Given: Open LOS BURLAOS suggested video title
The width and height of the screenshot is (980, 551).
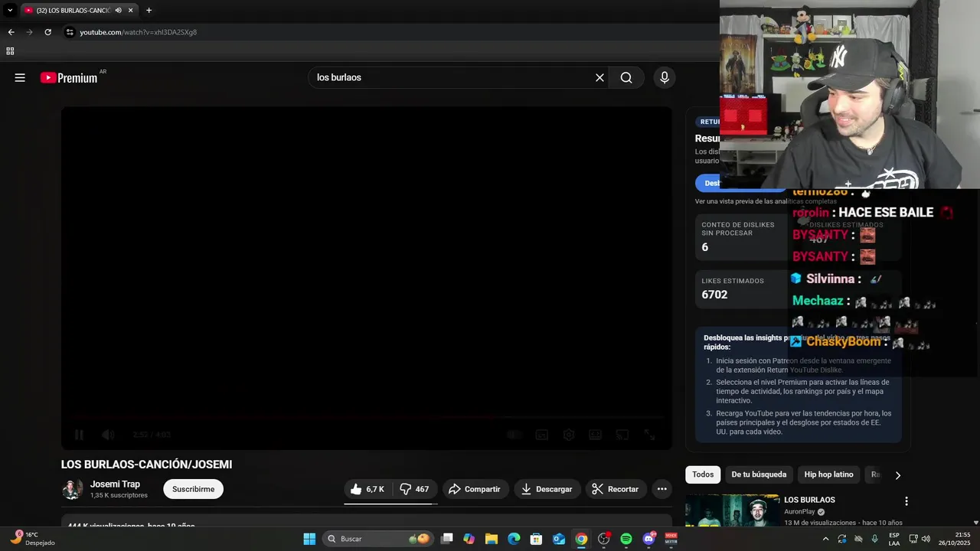Looking at the screenshot, I should point(809,500).
